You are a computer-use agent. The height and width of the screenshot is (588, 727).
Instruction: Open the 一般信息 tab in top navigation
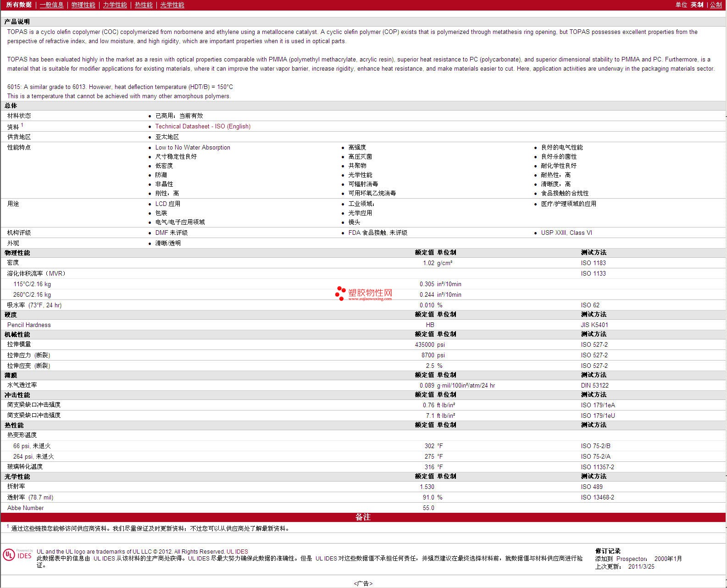(51, 5)
